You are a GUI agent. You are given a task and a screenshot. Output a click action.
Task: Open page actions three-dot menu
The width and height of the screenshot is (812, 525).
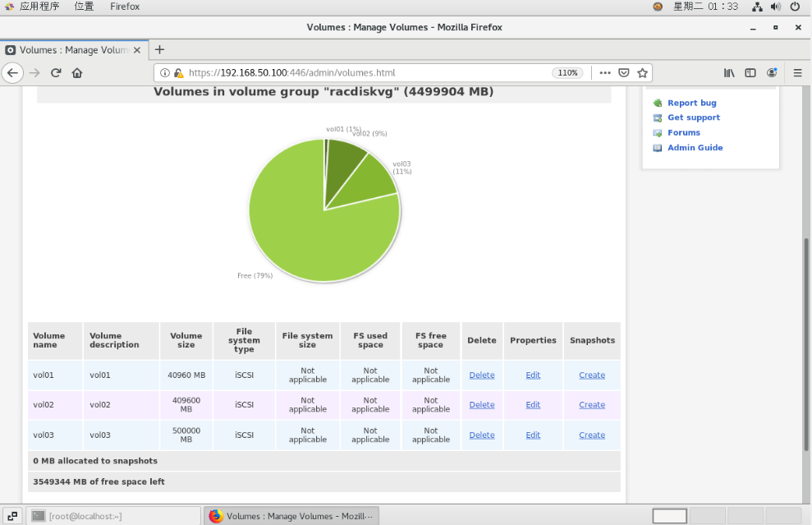pos(605,73)
